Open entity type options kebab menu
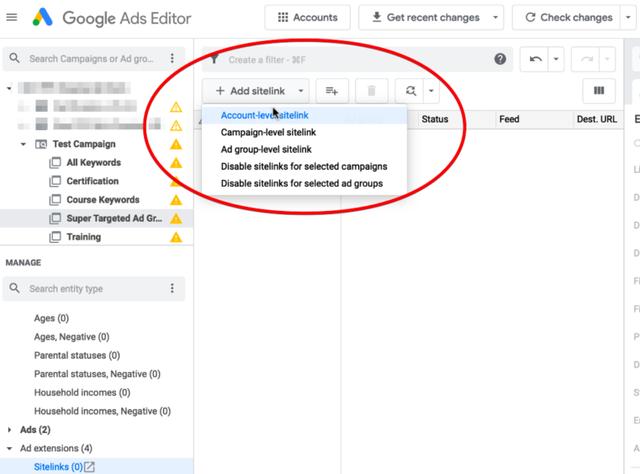The height and width of the screenshot is (474, 640). click(x=172, y=289)
